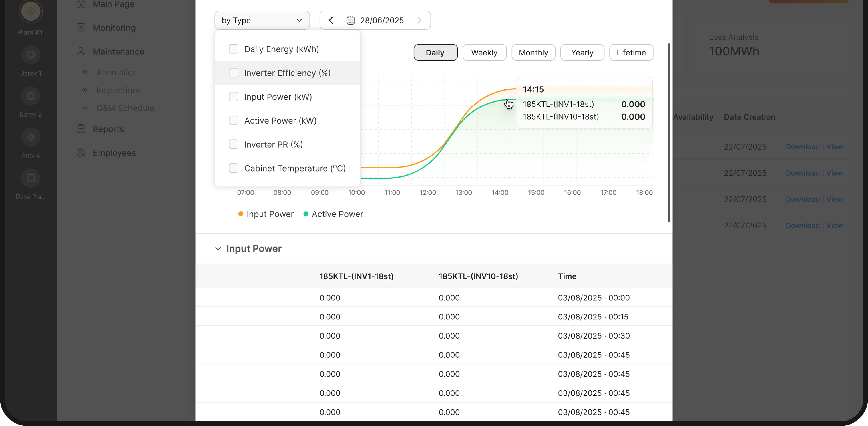Click the vertical scrollbar of the panel
868x426 pixels.
click(x=669, y=133)
